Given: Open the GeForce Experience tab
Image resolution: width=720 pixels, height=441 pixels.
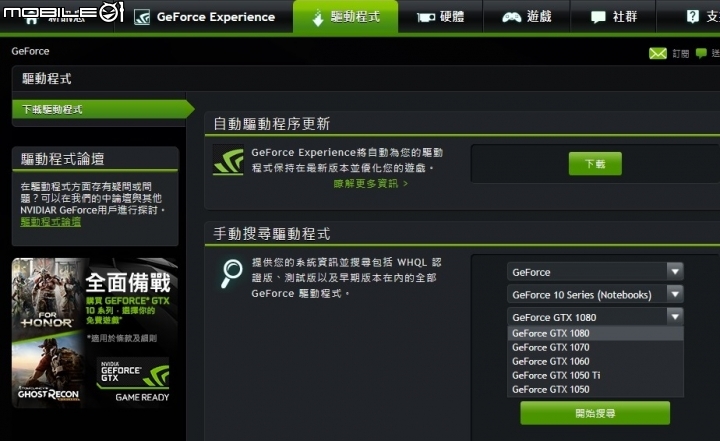Looking at the screenshot, I should tap(205, 17).
